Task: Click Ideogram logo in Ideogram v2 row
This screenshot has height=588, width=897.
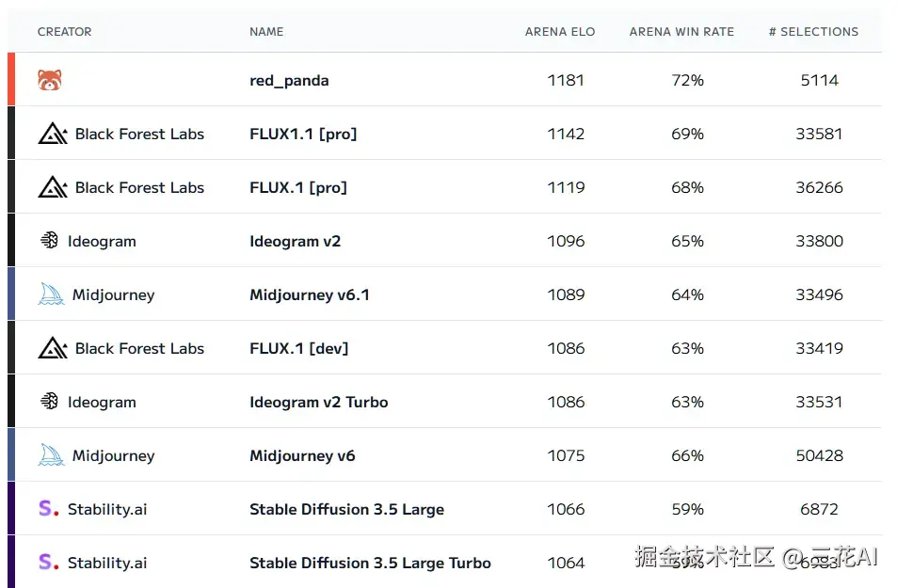Action: pos(49,240)
